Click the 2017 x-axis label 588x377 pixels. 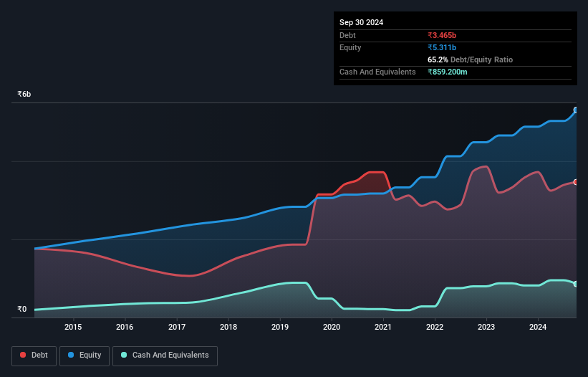(x=177, y=327)
